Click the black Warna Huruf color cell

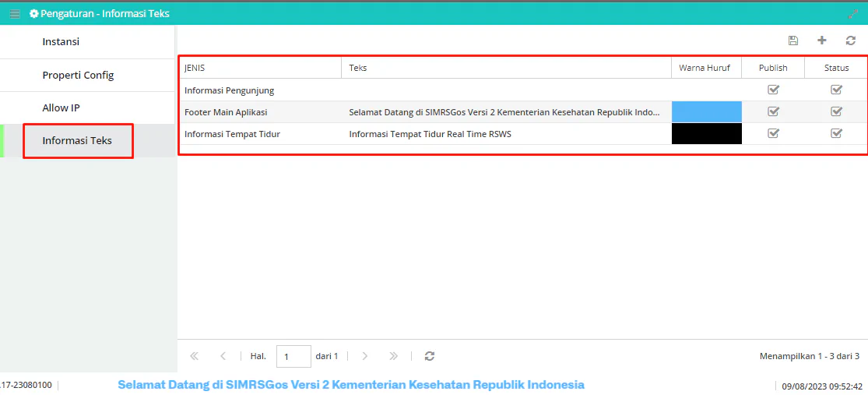[x=706, y=133]
